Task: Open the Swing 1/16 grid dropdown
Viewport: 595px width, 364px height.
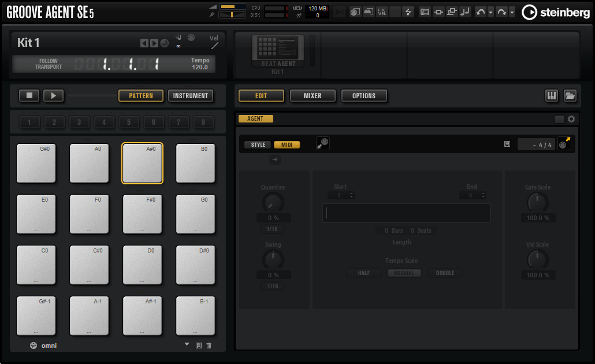Action: [272, 286]
